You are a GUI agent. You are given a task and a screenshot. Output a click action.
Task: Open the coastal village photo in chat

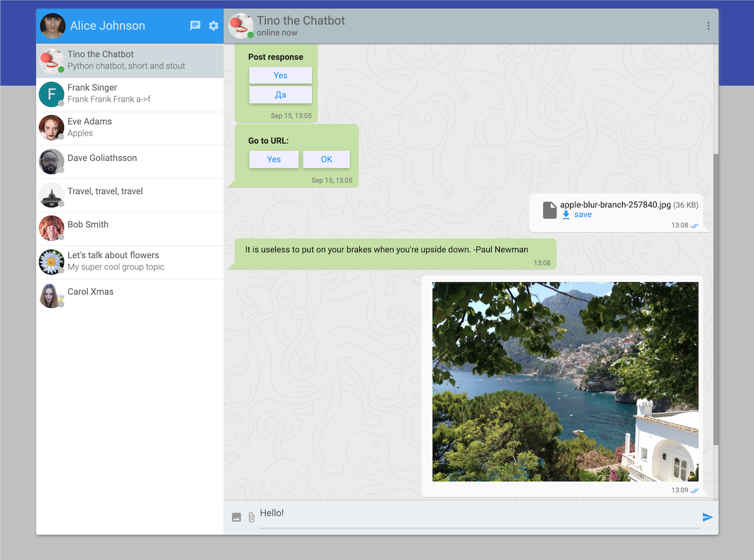click(x=565, y=381)
